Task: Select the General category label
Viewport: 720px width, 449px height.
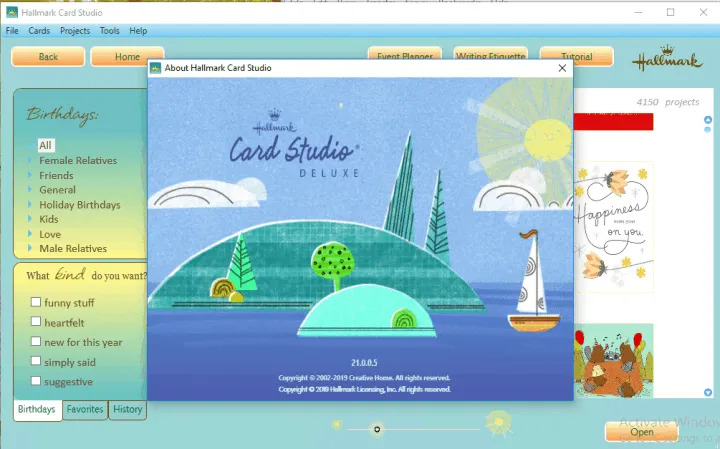Action: pyautogui.click(x=57, y=189)
